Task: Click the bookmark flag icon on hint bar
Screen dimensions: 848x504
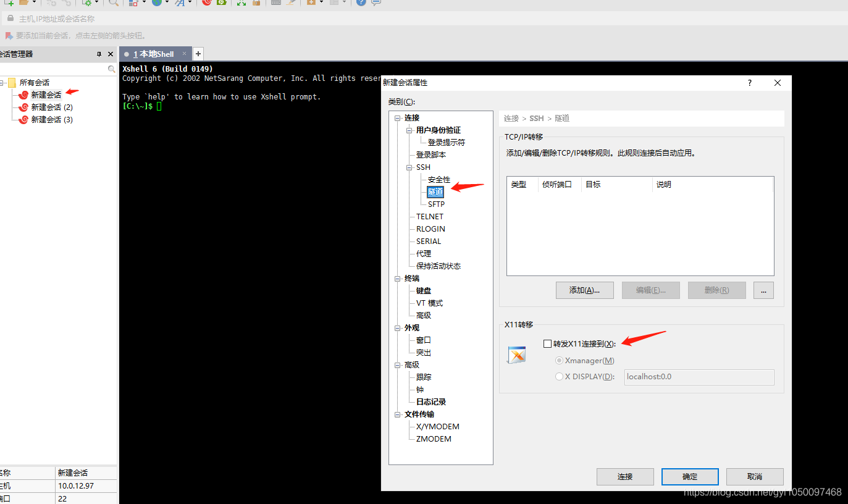Action: (x=9, y=36)
